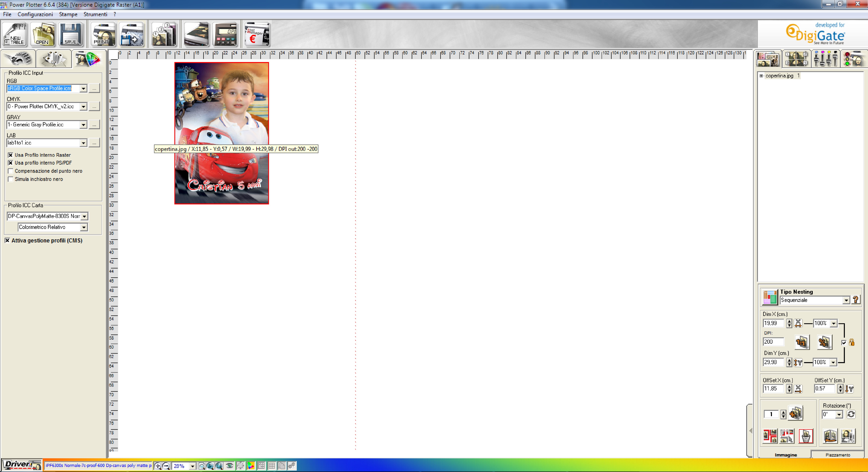Click the OffSet X arrow icon
Viewport: 868px width, 472px height.
pos(798,389)
